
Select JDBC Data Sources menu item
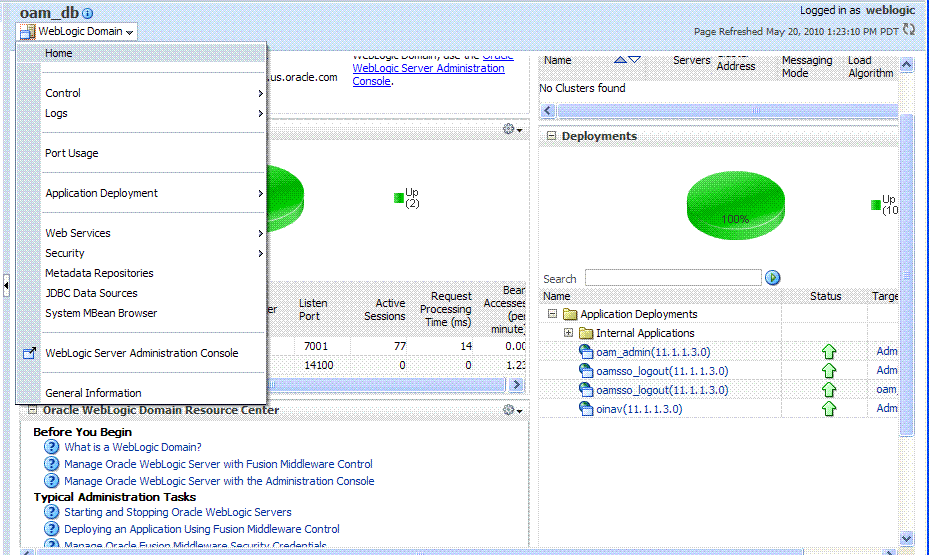(153, 293)
